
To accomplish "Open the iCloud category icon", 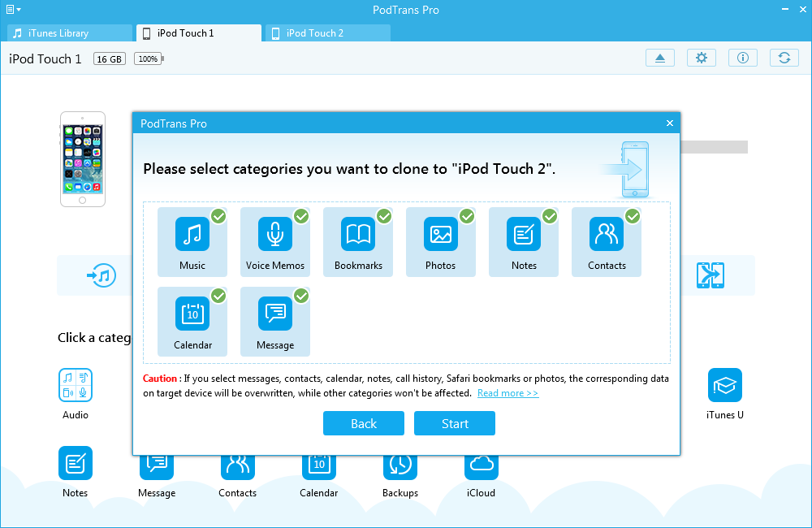I will point(482,463).
